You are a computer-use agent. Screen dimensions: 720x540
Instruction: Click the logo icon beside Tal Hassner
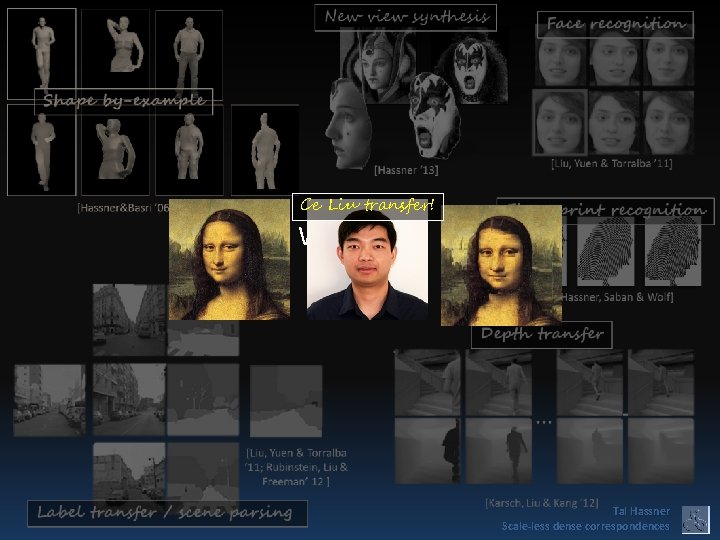point(696,519)
